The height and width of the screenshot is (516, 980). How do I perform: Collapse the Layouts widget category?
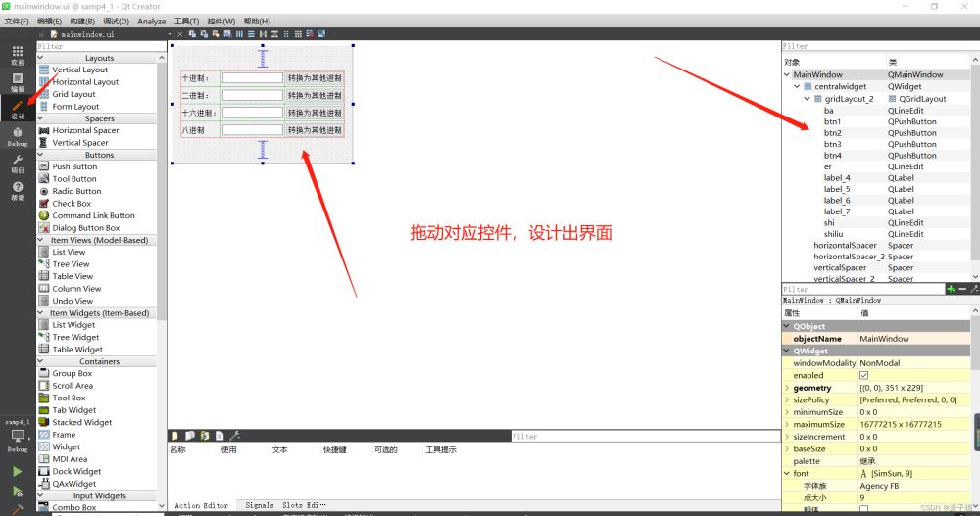click(x=42, y=58)
